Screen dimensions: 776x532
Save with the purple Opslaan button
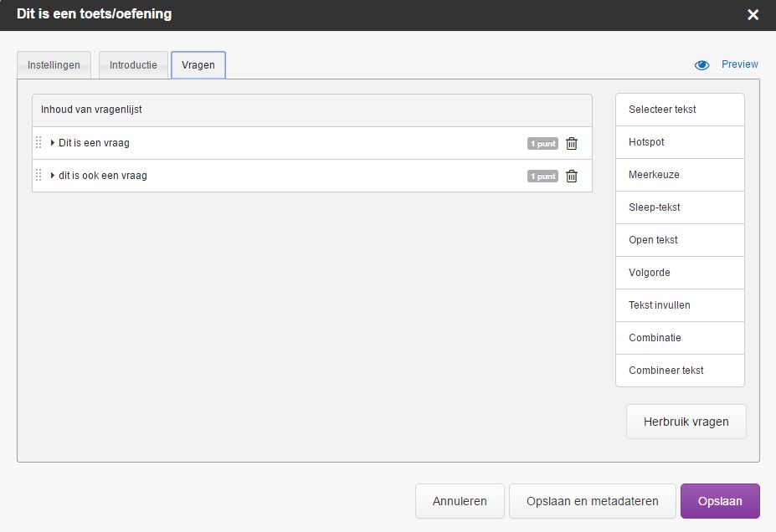pos(720,501)
